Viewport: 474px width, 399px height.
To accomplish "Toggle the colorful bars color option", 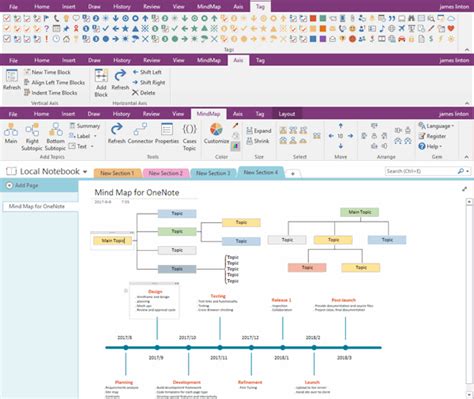I will (235, 146).
